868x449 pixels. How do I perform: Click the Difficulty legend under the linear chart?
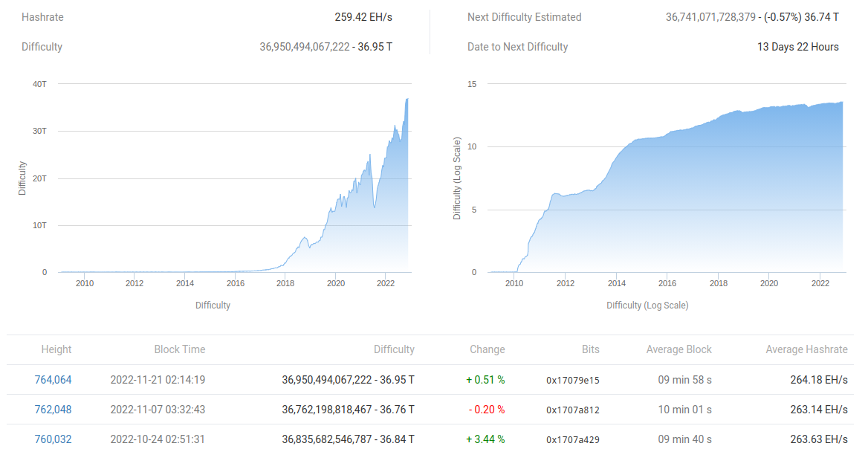click(x=213, y=305)
